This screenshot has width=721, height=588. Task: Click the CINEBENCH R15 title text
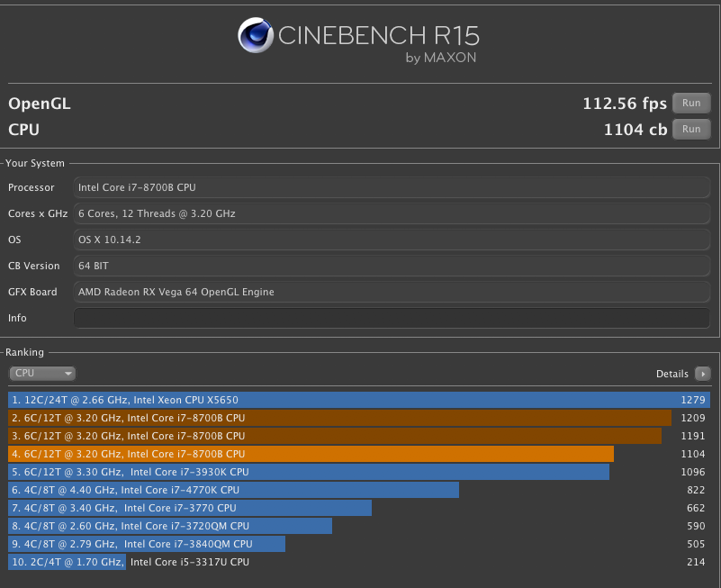[x=378, y=35]
